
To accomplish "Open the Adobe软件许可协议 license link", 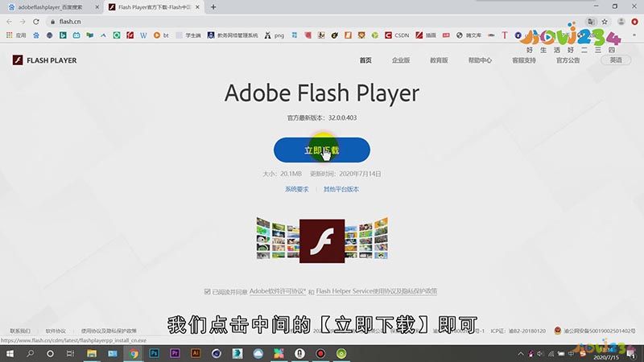I will pos(278,291).
